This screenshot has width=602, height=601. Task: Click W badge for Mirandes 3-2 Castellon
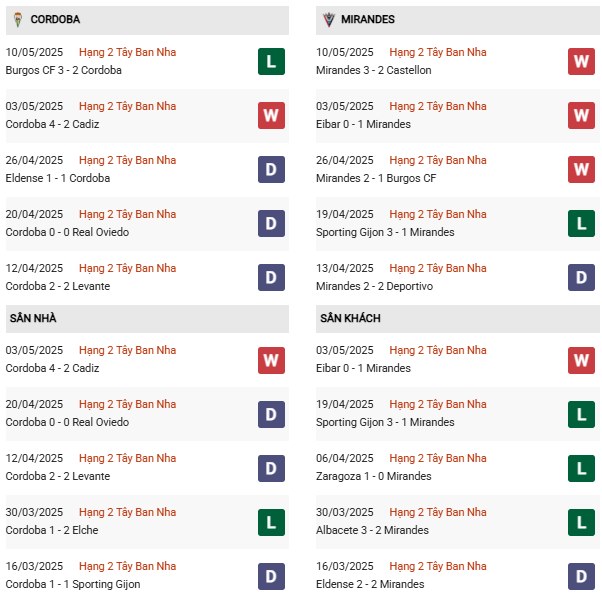(581, 61)
